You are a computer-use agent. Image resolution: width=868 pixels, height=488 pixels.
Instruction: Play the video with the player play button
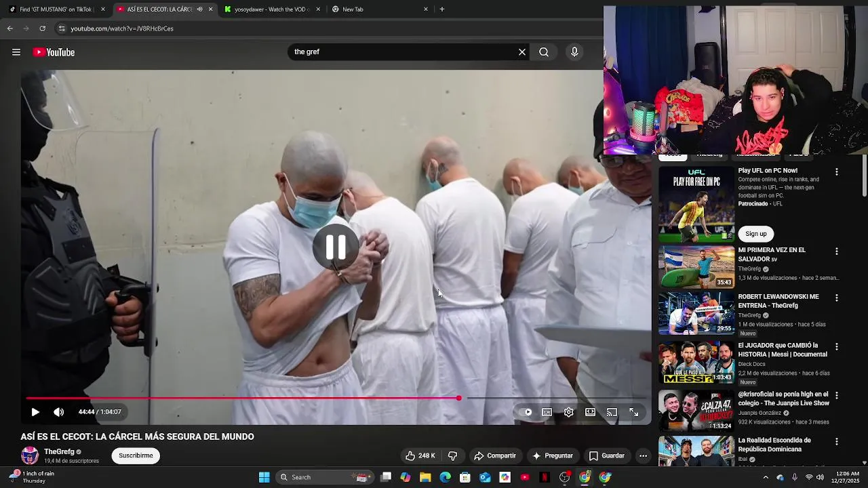pyautogui.click(x=35, y=412)
